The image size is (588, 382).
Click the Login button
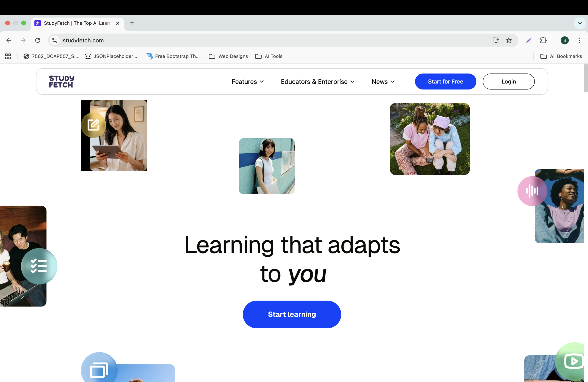tap(509, 82)
